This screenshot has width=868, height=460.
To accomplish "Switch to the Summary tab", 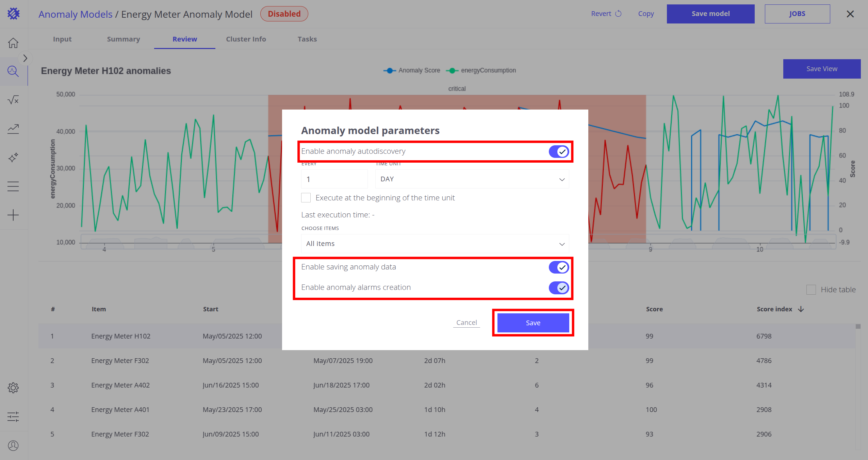I will tap(123, 39).
